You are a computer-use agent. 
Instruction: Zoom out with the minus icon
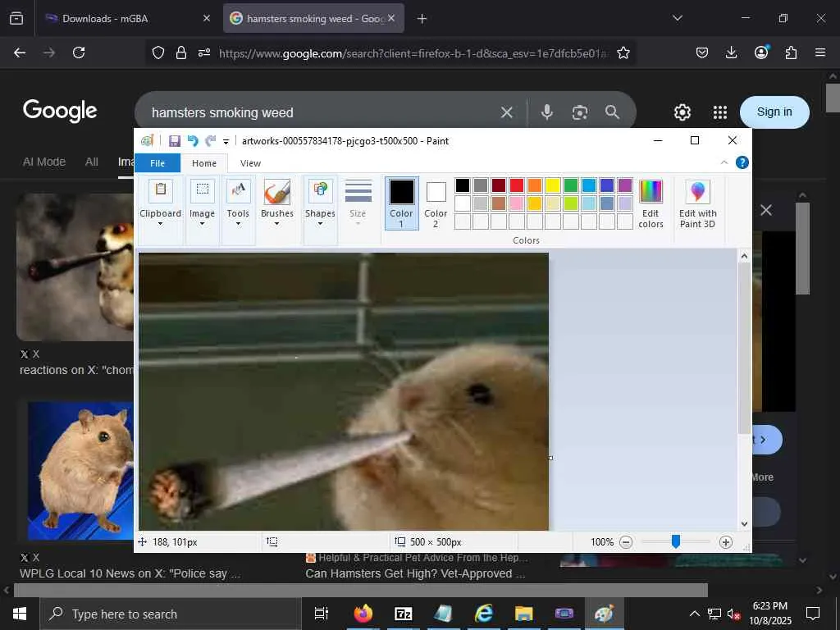pos(626,542)
